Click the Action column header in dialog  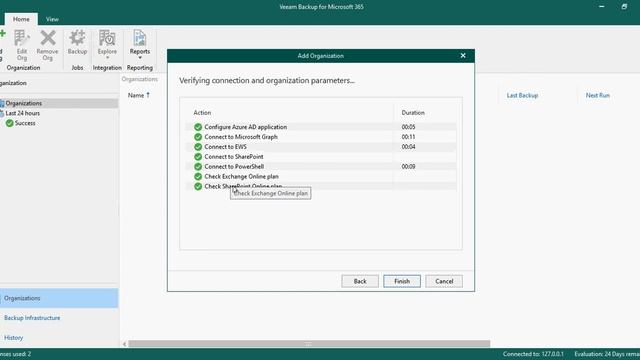[202, 112]
